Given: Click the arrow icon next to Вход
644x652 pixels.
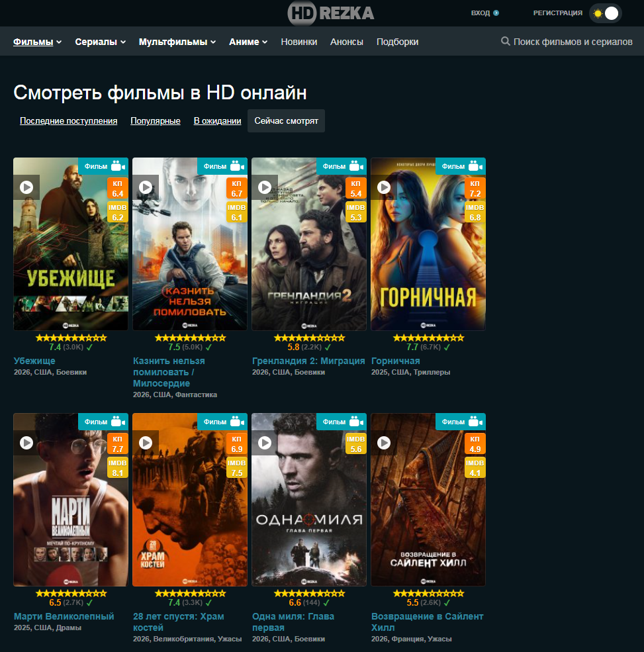Looking at the screenshot, I should tap(496, 13).
